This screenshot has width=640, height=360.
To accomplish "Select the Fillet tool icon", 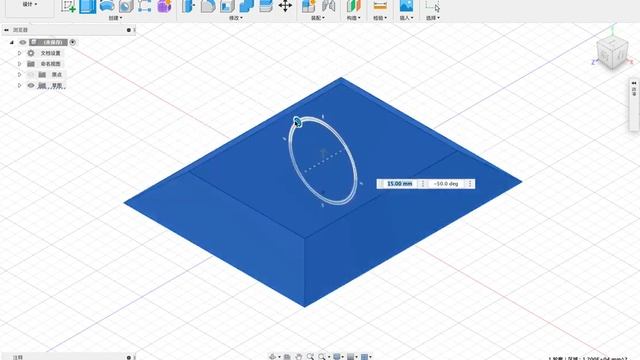I will point(208,6).
